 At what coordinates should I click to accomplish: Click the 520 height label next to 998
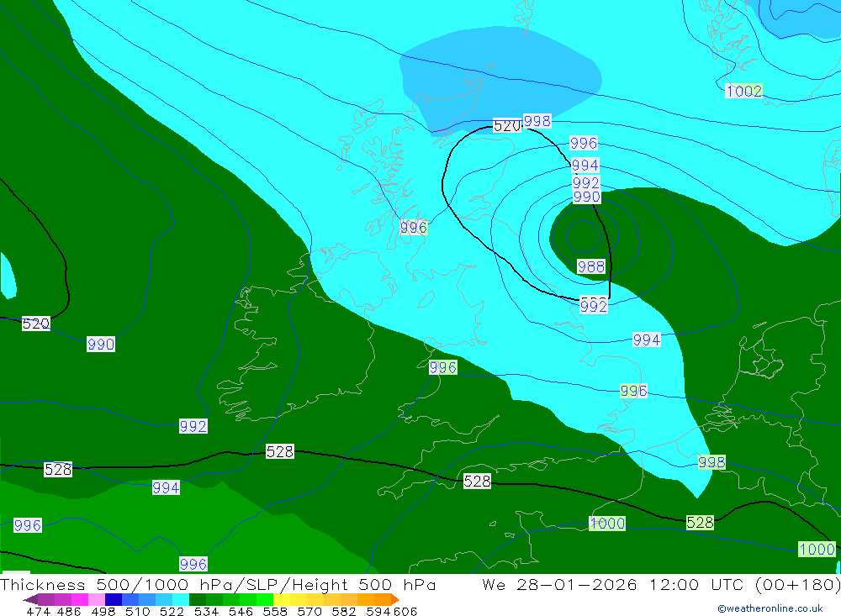tap(507, 126)
